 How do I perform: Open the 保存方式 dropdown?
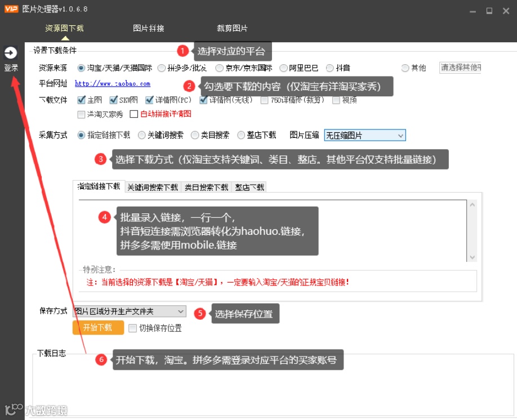click(130, 311)
